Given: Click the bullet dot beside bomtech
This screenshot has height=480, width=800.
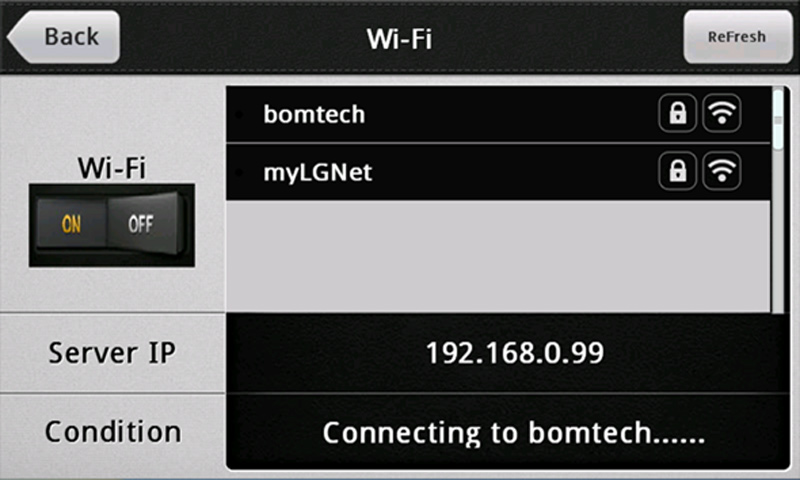Looking at the screenshot, I should tap(239, 114).
